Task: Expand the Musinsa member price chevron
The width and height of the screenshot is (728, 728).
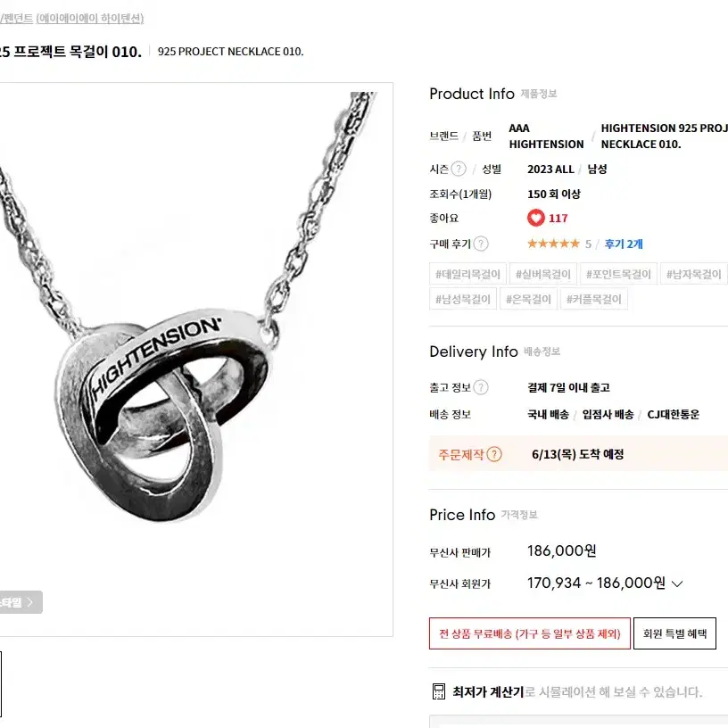Action: (677, 584)
